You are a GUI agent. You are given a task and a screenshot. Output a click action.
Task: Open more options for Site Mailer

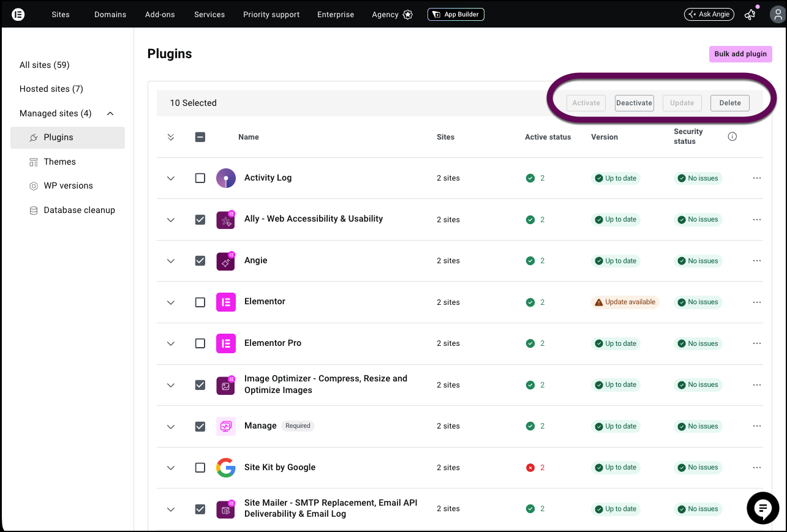pyautogui.click(x=757, y=509)
